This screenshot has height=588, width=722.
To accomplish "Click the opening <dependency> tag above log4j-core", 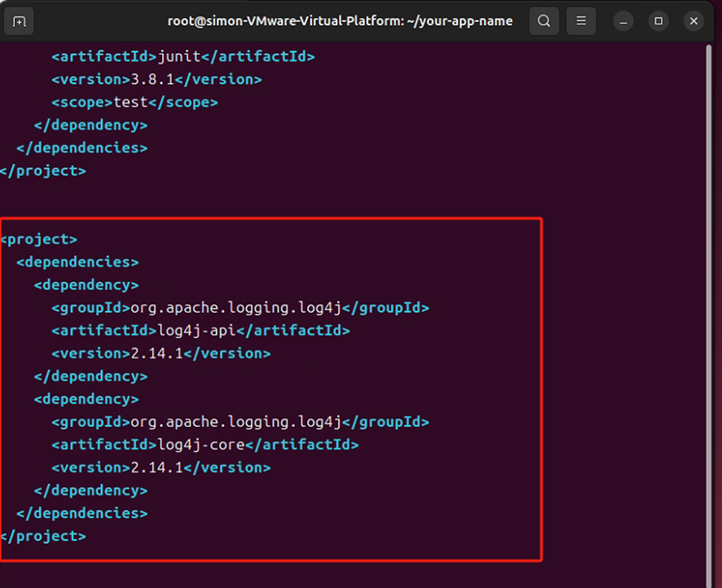I will pyautogui.click(x=86, y=399).
